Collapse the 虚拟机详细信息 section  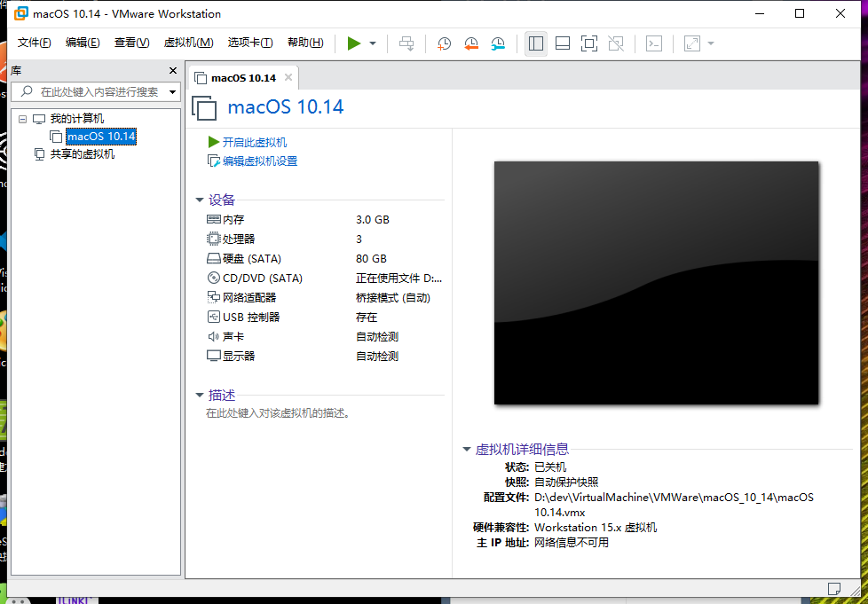click(467, 449)
